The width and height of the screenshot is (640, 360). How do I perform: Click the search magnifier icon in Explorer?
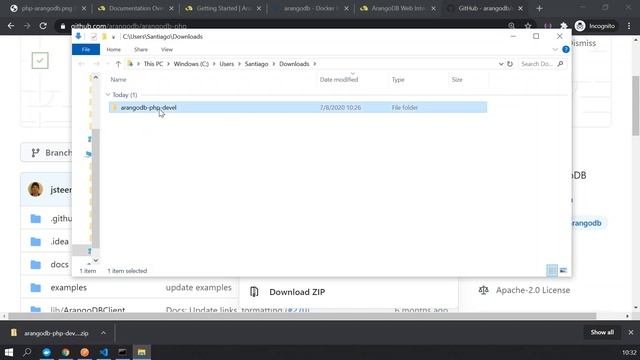(560, 64)
